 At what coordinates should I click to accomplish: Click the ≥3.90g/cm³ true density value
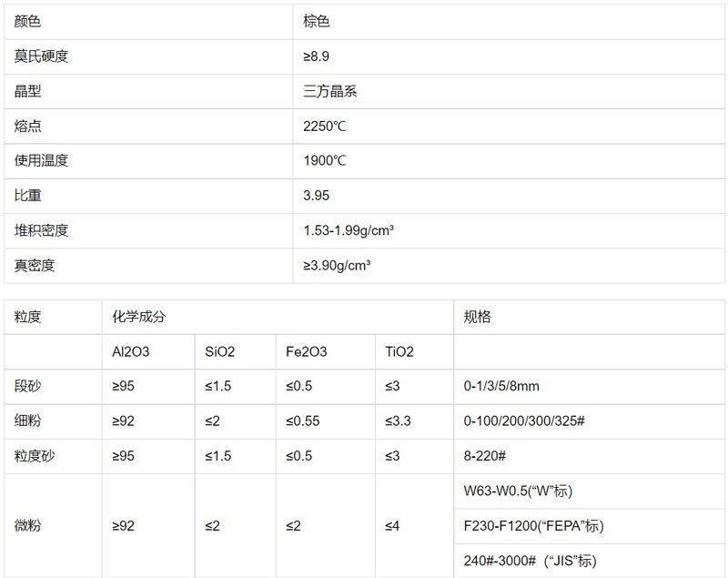tap(337, 266)
